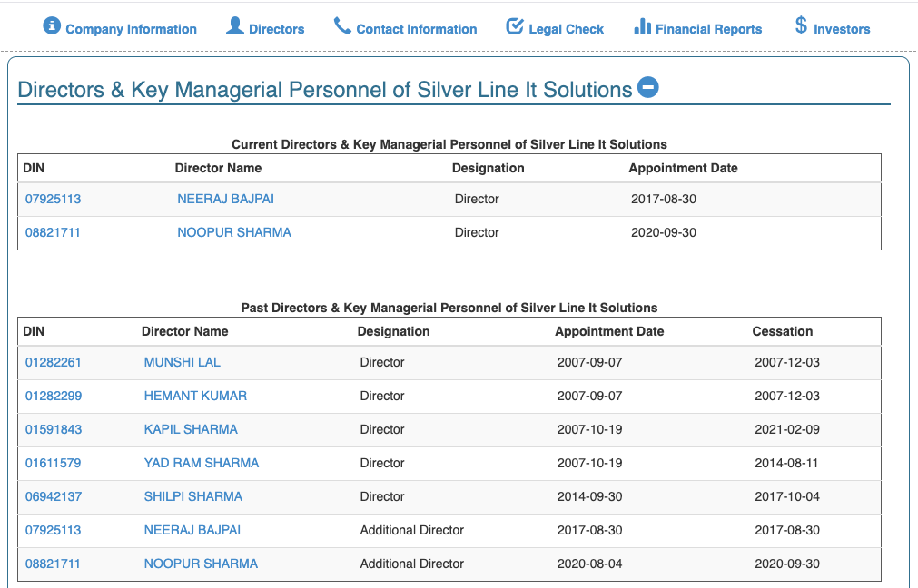Click the Cessation column header
Viewport: 918px width, 588px height.
[x=782, y=331]
